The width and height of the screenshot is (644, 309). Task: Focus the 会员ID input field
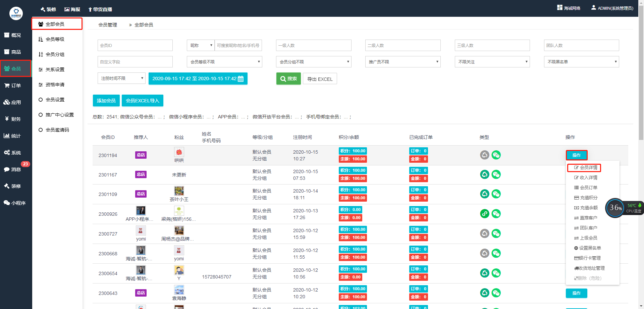coord(135,45)
